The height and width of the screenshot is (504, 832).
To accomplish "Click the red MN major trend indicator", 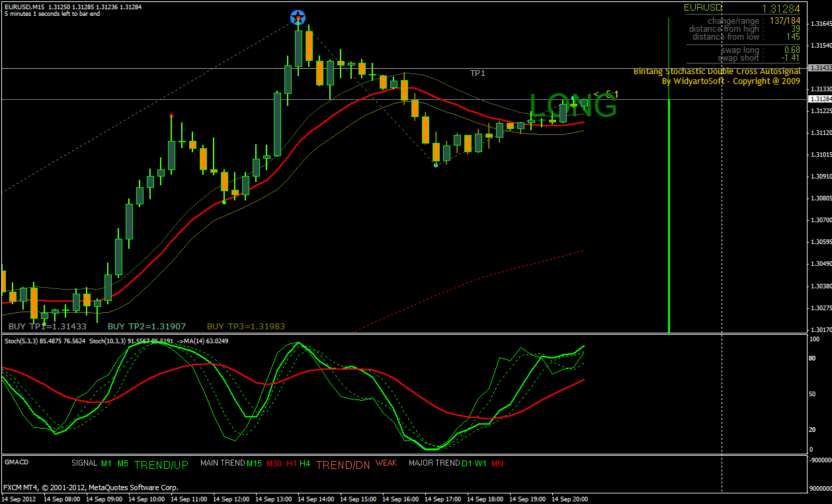I will (497, 463).
